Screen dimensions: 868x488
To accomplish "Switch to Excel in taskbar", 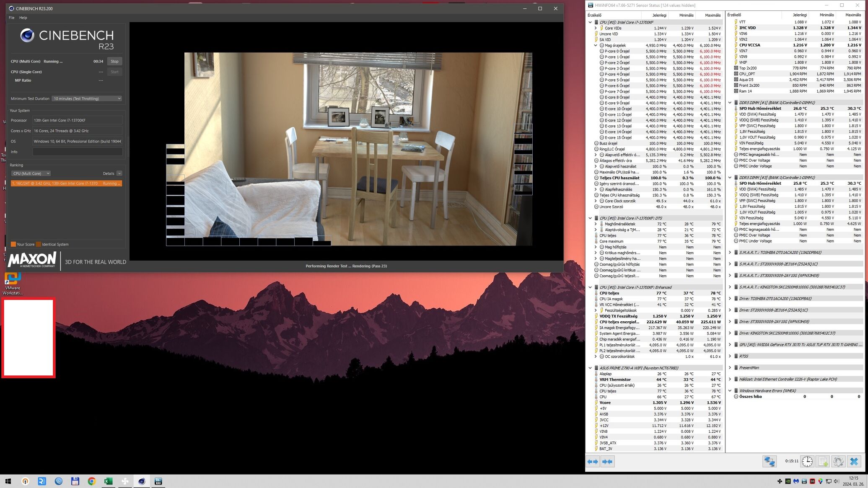I will coord(108,481).
